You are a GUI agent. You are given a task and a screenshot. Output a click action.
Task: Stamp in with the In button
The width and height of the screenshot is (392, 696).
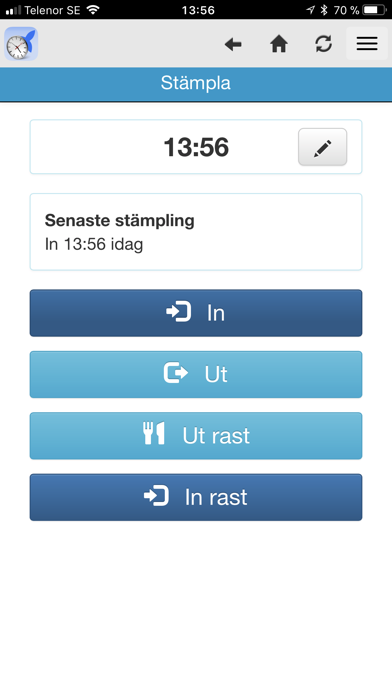tap(196, 313)
